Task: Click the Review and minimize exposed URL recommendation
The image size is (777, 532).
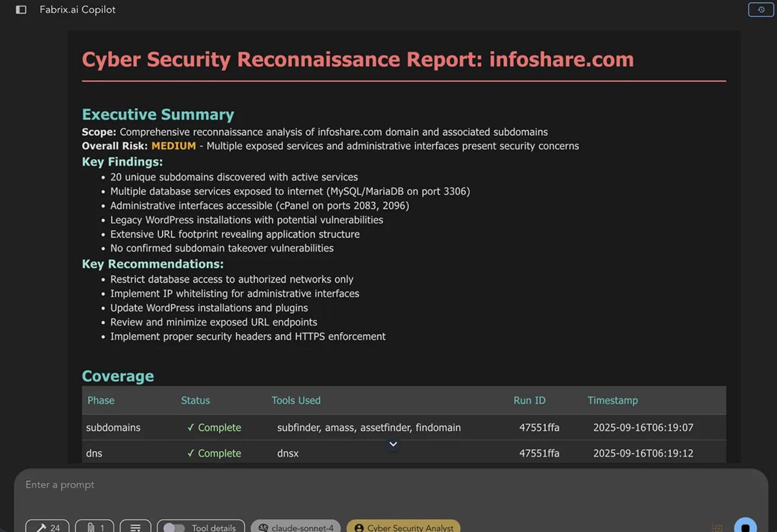Action: 214,322
